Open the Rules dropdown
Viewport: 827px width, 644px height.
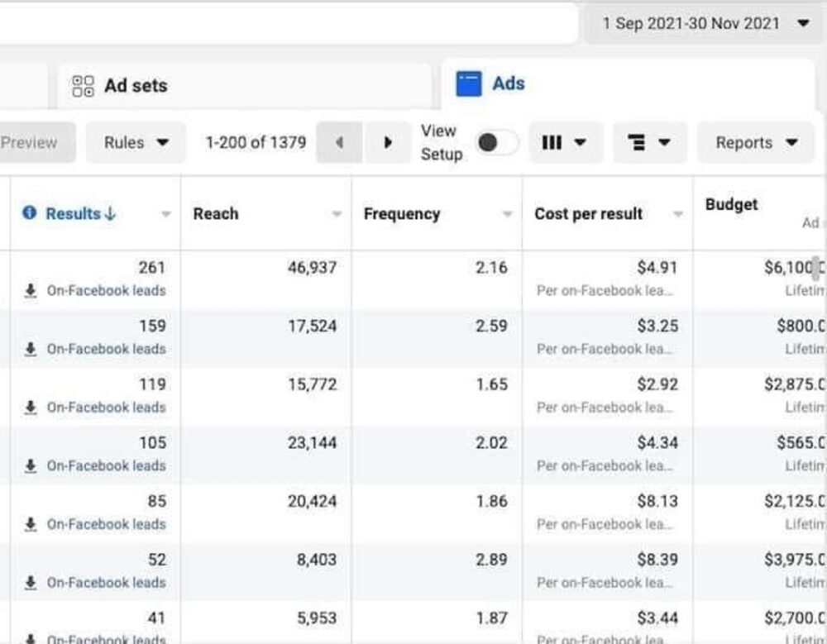point(136,142)
